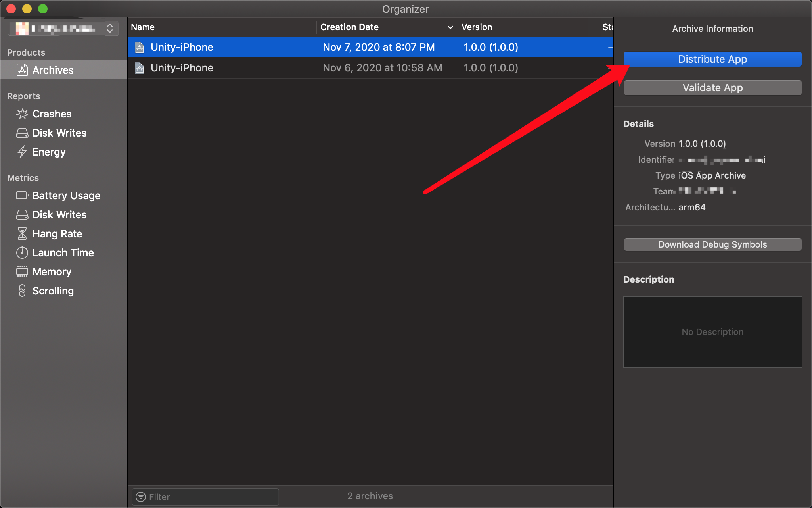
Task: Click Download Debug Symbols button
Action: coord(712,244)
